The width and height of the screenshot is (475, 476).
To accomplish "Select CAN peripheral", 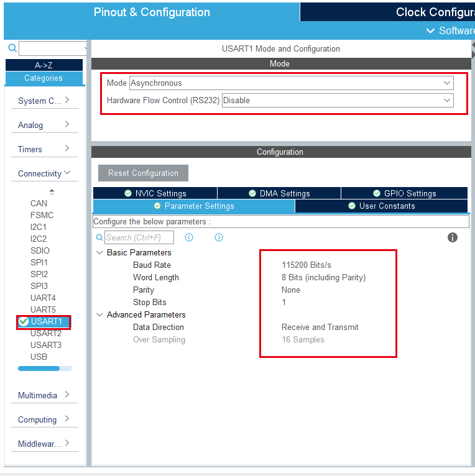I will [x=39, y=203].
